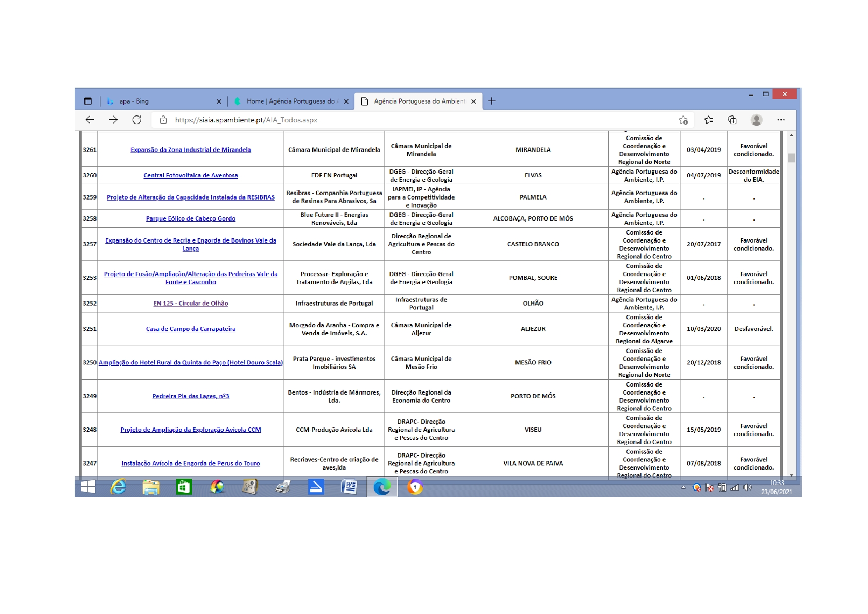Viewport: 868px width, 614px height.
Task: Open the printer/scanner taskbar app
Action: click(x=283, y=487)
